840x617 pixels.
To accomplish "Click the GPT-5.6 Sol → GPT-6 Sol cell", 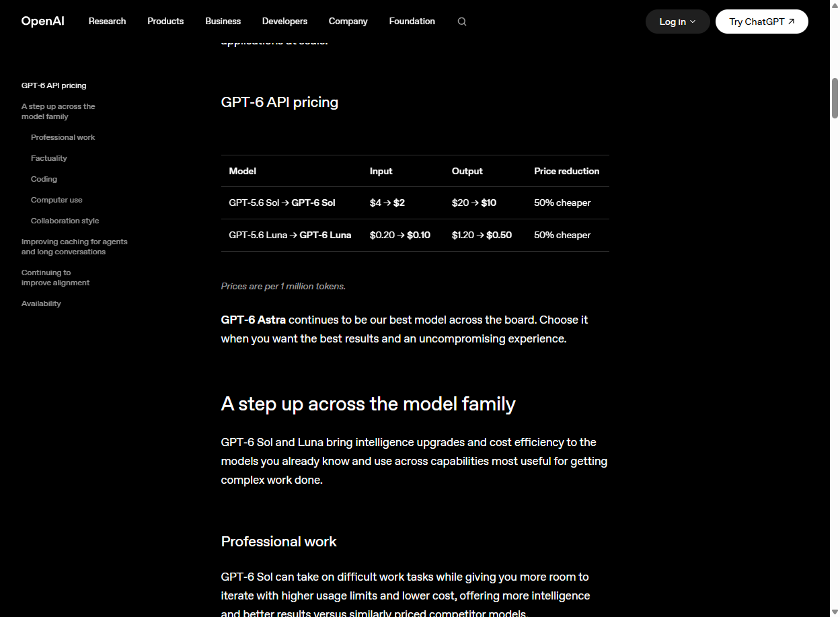I will pos(282,203).
